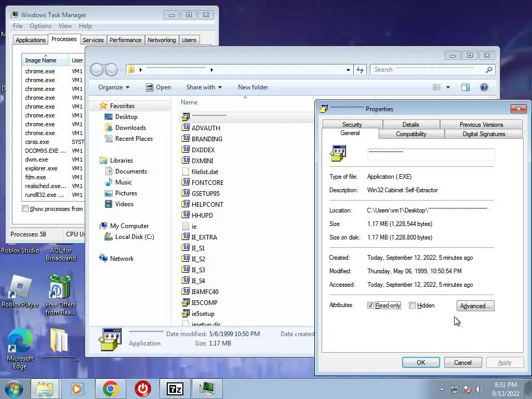Show hidden tray icons arrow
532x399 pixels.
[x=442, y=390]
